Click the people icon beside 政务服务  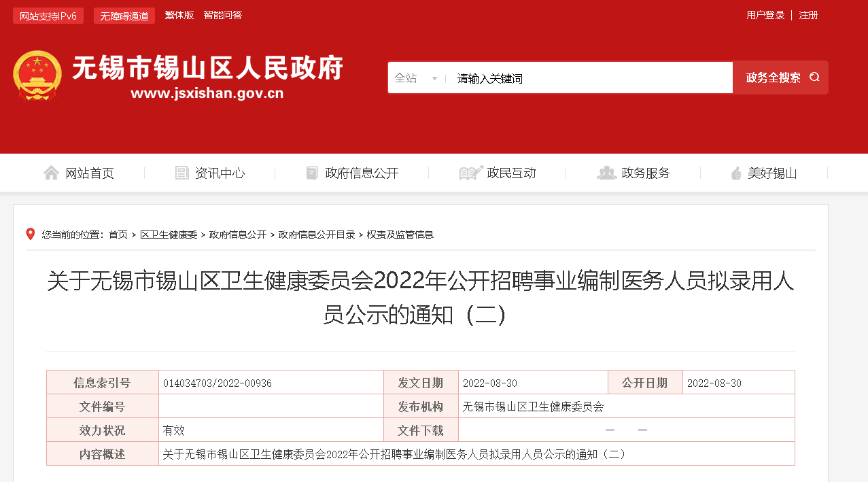pyautogui.click(x=606, y=173)
